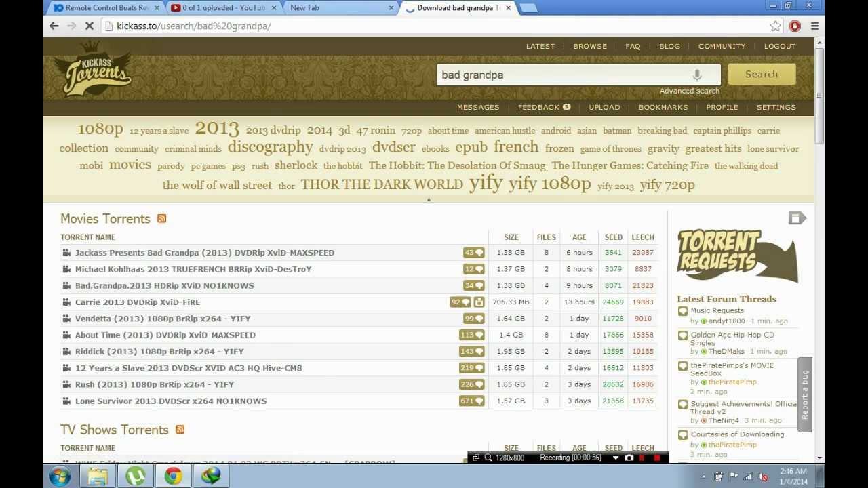Click the red Opera-style extension icon
Image resolution: width=868 pixels, height=488 pixels.
pos(795,26)
